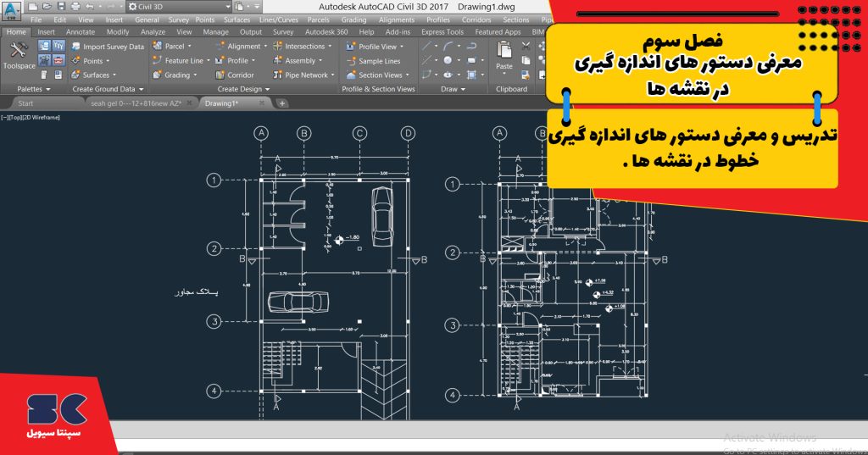Click the Copy icon in Clipboard panel
868x455 pixels.
coord(526,60)
